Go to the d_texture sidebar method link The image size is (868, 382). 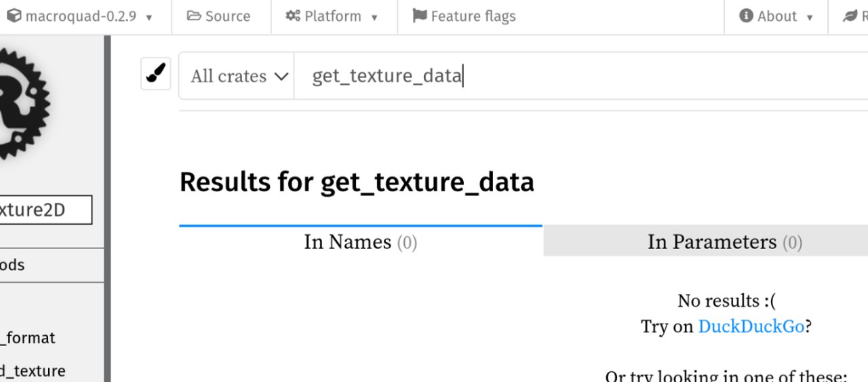[x=33, y=370]
